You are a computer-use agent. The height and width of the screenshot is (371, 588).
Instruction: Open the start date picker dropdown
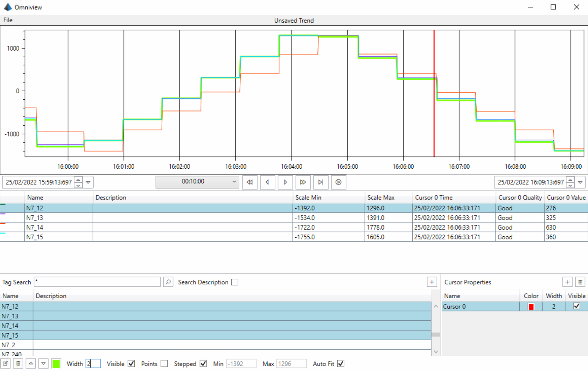coord(88,182)
